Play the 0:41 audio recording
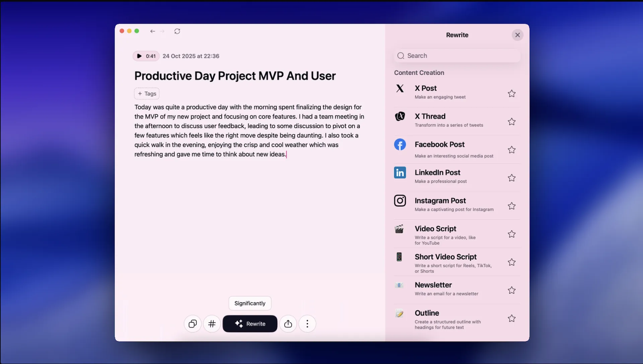Screen dimensions: 643x364 139,56
